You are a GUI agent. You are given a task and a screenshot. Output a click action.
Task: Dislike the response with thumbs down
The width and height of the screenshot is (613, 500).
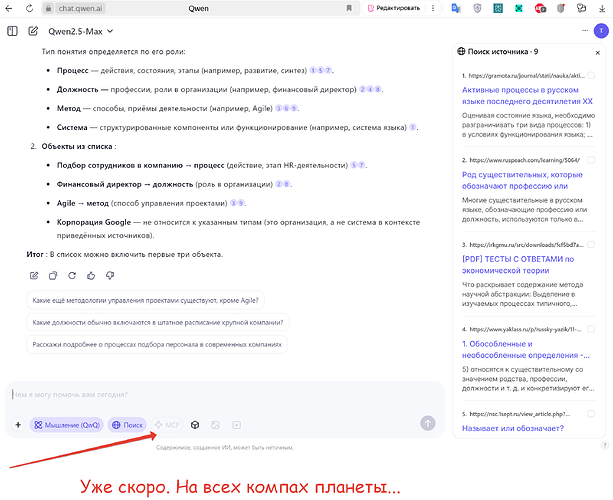click(x=110, y=276)
